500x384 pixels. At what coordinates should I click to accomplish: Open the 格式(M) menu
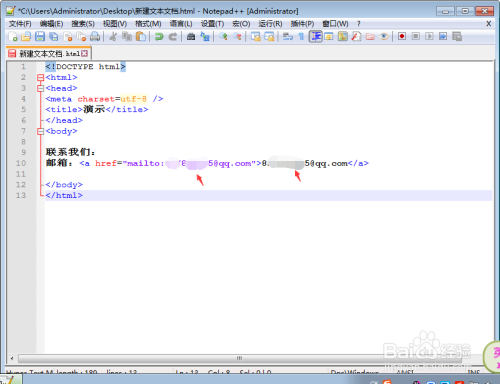(x=148, y=24)
